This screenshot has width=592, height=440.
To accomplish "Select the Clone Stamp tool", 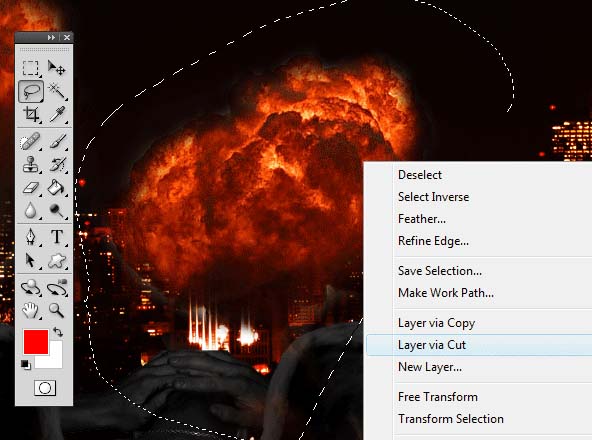I will (31, 164).
